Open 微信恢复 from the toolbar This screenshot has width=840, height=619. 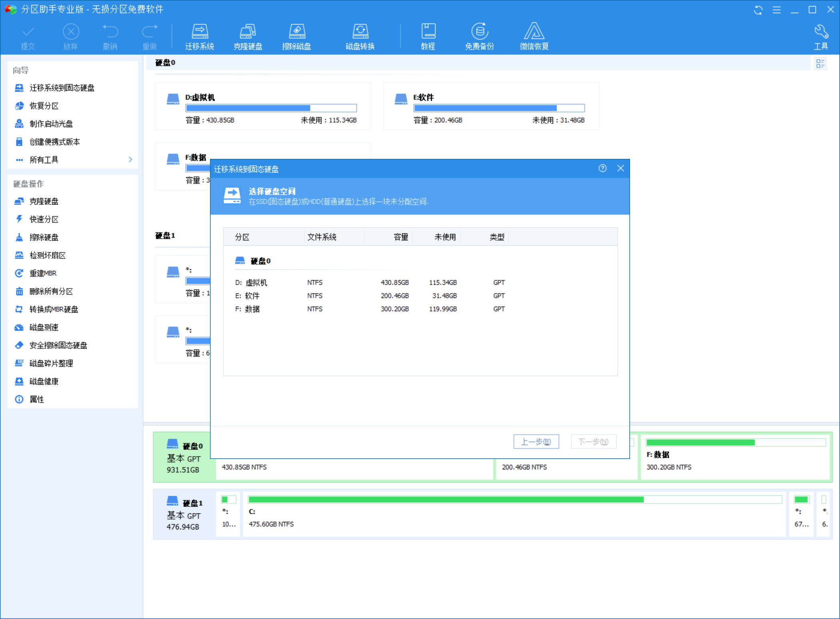(x=534, y=36)
